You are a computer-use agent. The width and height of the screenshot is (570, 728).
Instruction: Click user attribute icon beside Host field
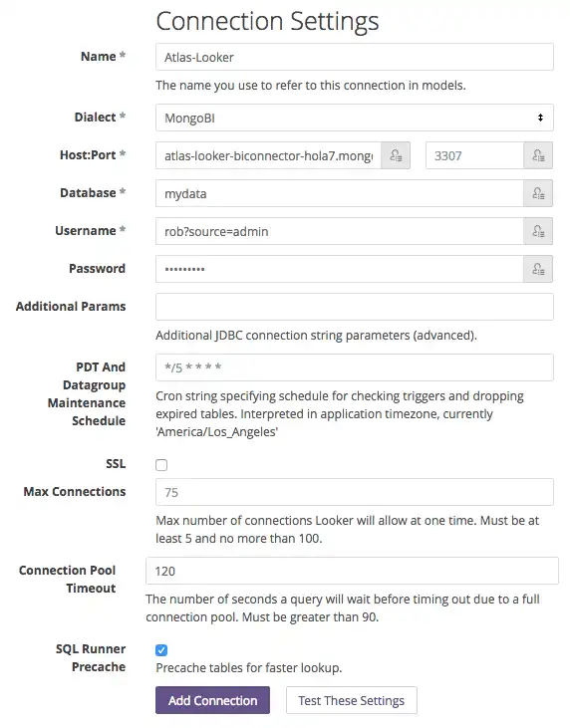[396, 155]
